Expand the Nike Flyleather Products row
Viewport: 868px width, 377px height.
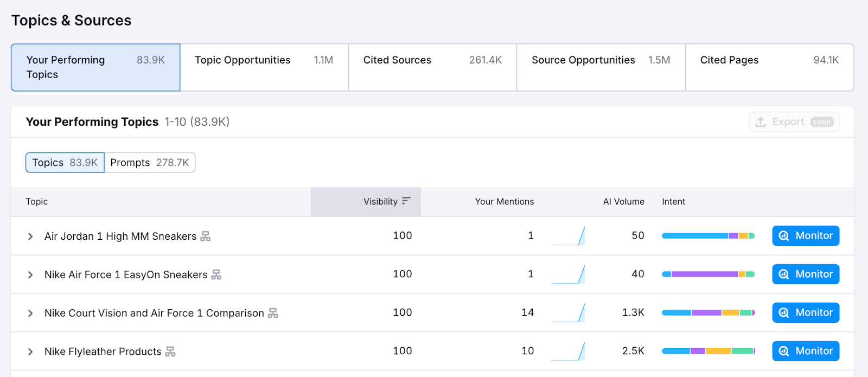point(30,352)
